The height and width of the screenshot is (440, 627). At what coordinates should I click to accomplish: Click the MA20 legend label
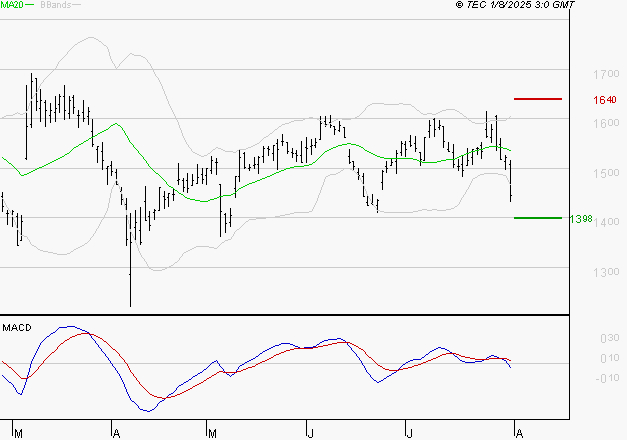click(11, 5)
